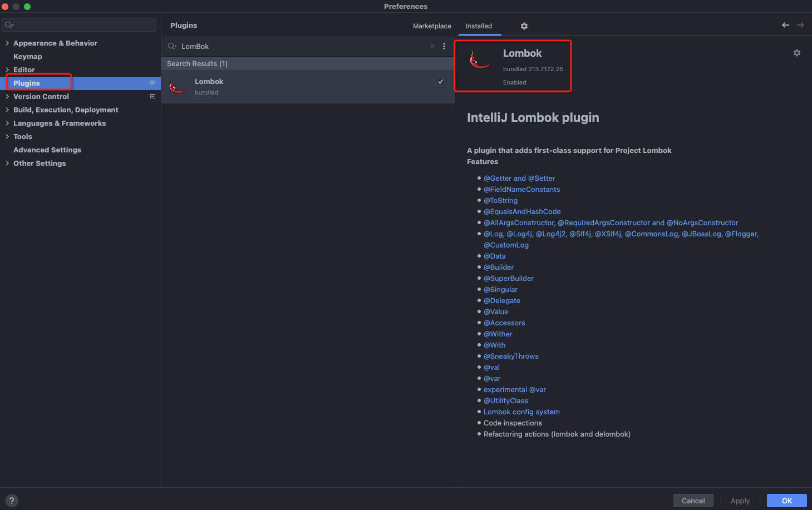The image size is (812, 510).
Task: Click the project-level icon beside Plugins row
Action: (152, 83)
